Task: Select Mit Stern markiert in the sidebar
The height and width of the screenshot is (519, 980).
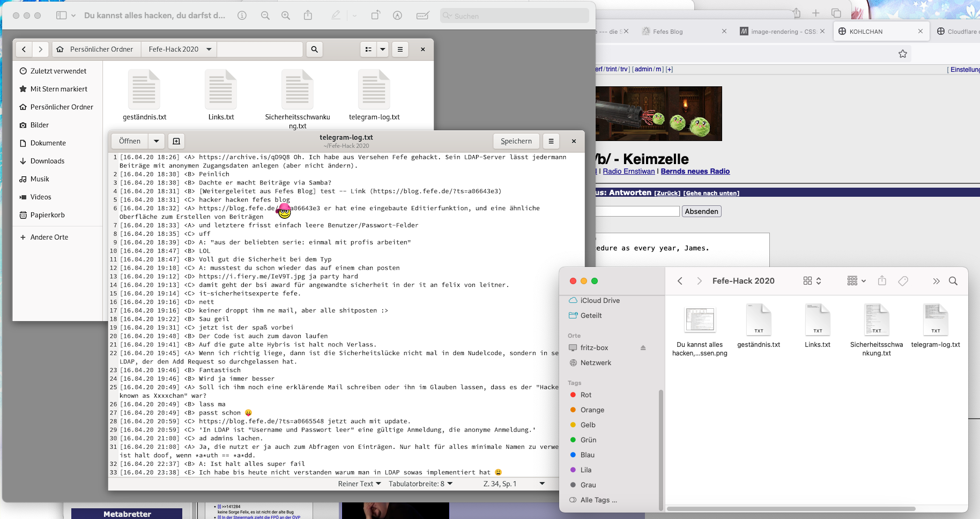Action: tap(57, 89)
